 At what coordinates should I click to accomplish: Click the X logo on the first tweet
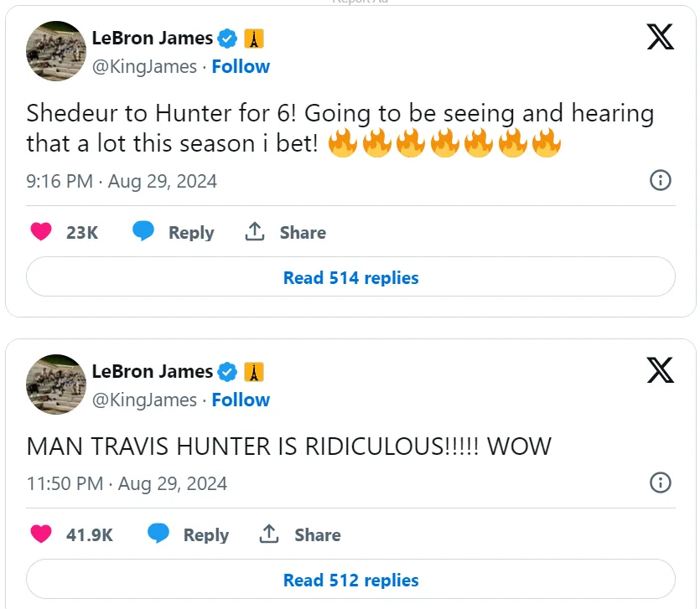click(x=661, y=37)
